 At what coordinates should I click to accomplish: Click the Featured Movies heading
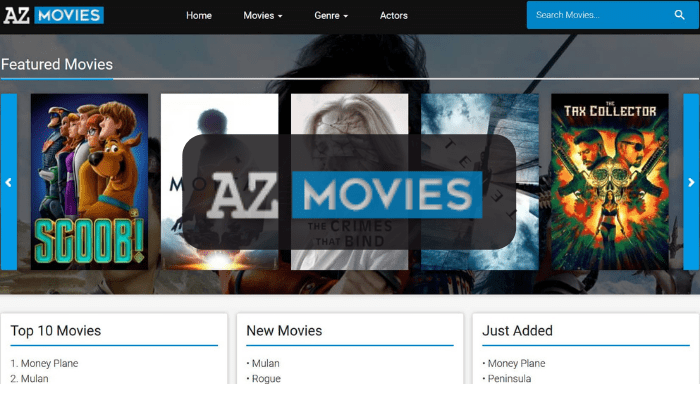[57, 64]
